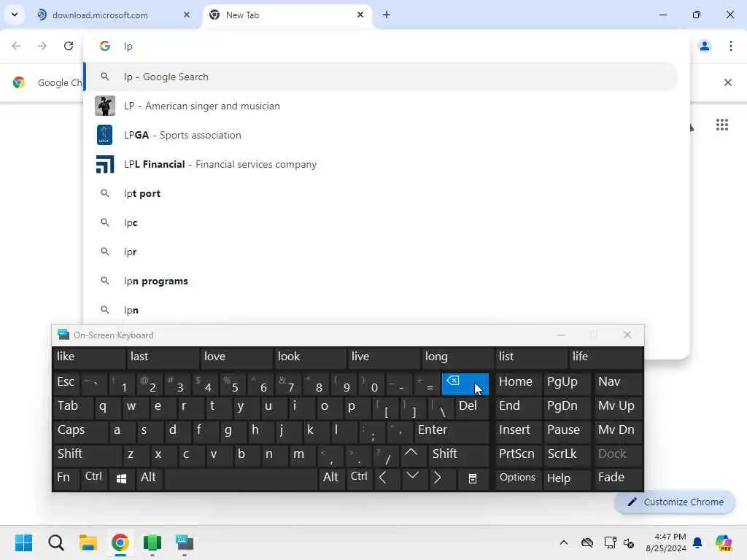This screenshot has height=560, width=747.
Task: Go back using the browser back arrow
Action: click(16, 46)
